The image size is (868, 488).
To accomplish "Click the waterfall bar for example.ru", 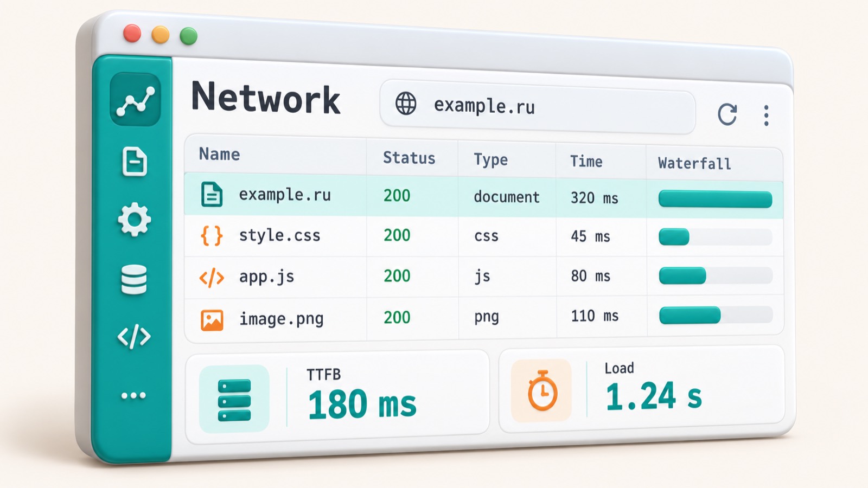I will click(x=715, y=199).
